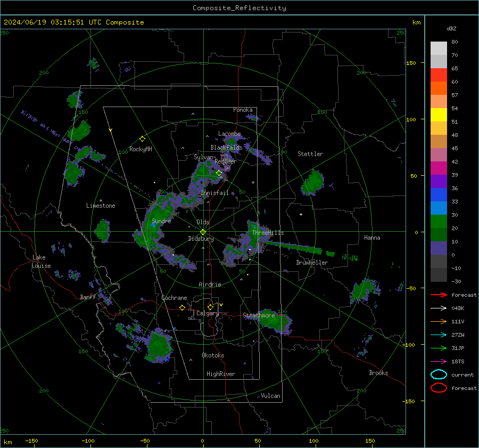
Task: Click the HighRiver city label
Action: pos(221,374)
